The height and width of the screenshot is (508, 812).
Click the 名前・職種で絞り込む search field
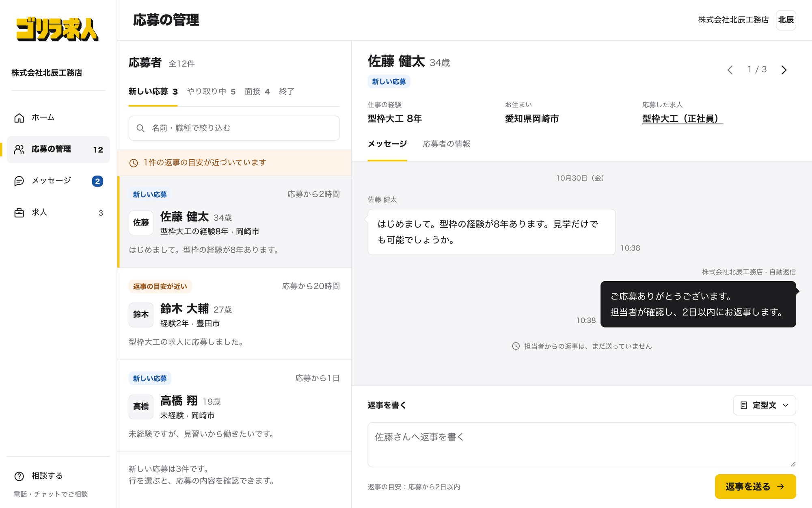[x=234, y=128]
